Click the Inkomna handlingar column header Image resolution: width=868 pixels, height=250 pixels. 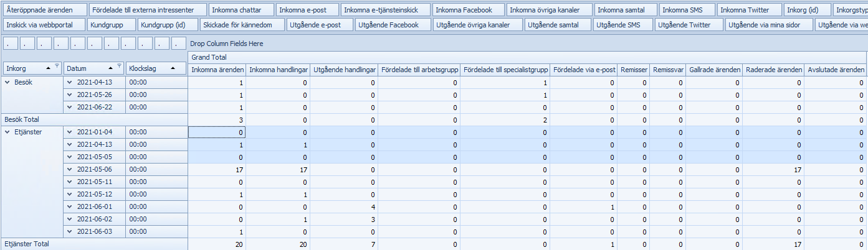coord(278,70)
